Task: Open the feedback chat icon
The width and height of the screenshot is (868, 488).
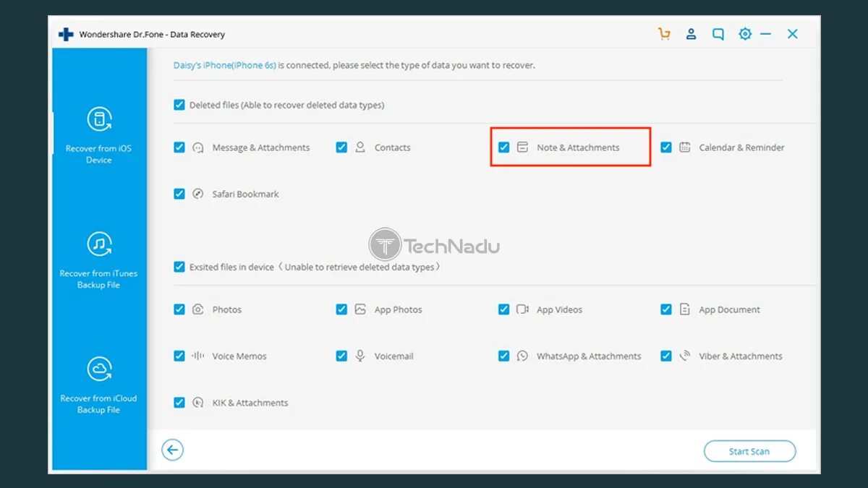Action: click(718, 34)
